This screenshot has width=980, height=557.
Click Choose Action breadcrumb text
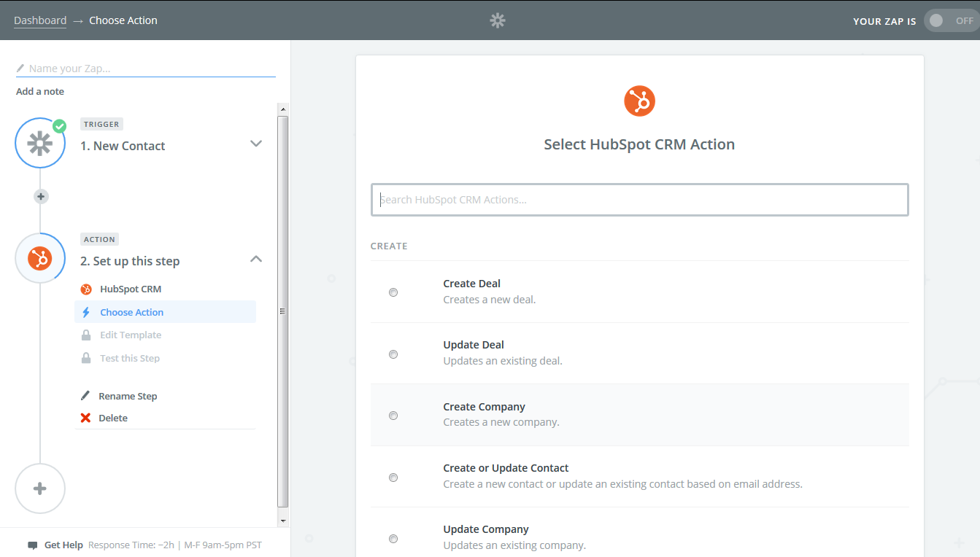[123, 20]
